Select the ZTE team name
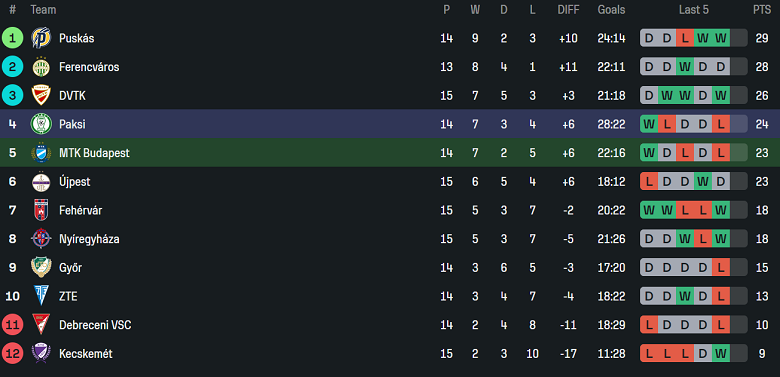Image resolution: width=780 pixels, height=377 pixels. [x=68, y=296]
